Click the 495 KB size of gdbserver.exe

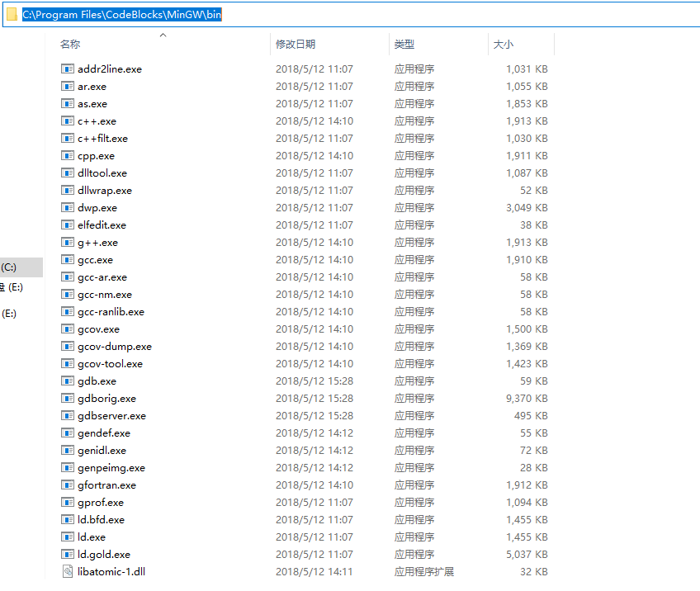click(x=531, y=415)
